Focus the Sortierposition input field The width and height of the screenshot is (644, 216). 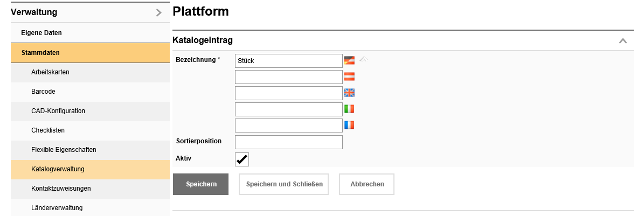click(x=289, y=142)
